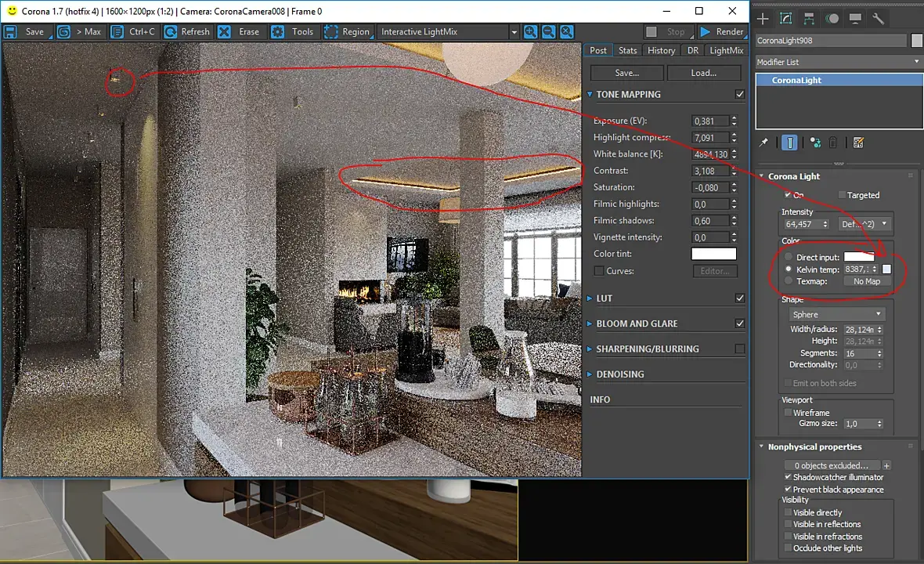This screenshot has height=564, width=924.
Task: Expand the Bloom and Glare section
Action: click(x=590, y=324)
